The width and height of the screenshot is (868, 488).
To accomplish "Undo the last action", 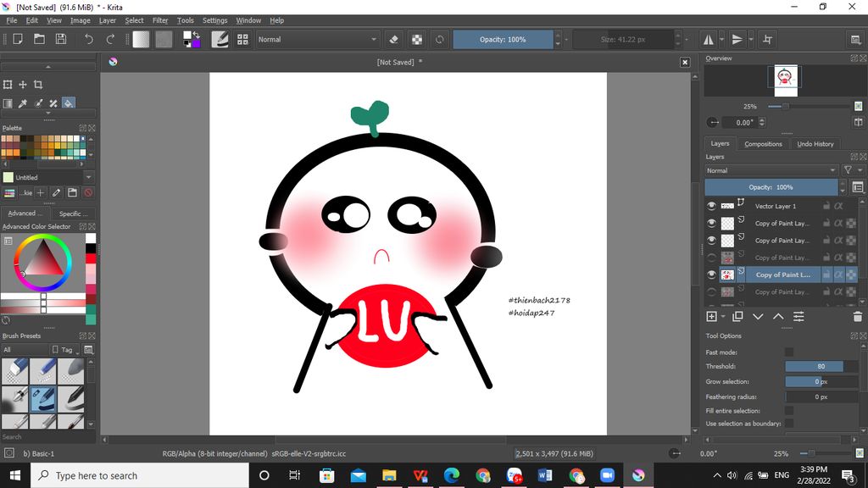I will tap(88, 39).
